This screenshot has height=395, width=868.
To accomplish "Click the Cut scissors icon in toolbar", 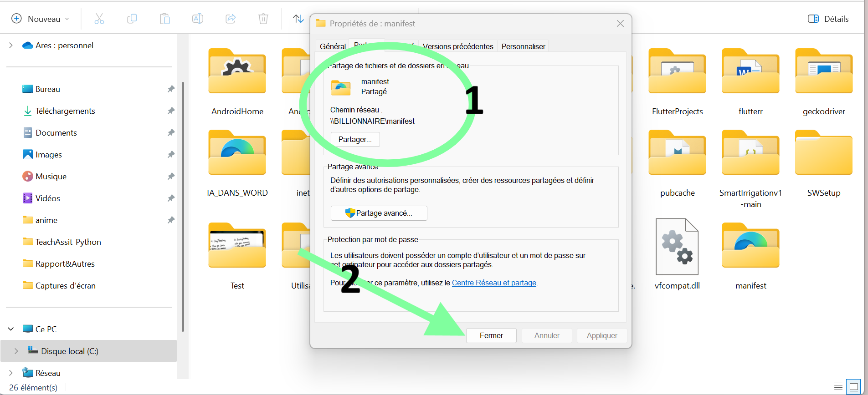I will [x=99, y=19].
